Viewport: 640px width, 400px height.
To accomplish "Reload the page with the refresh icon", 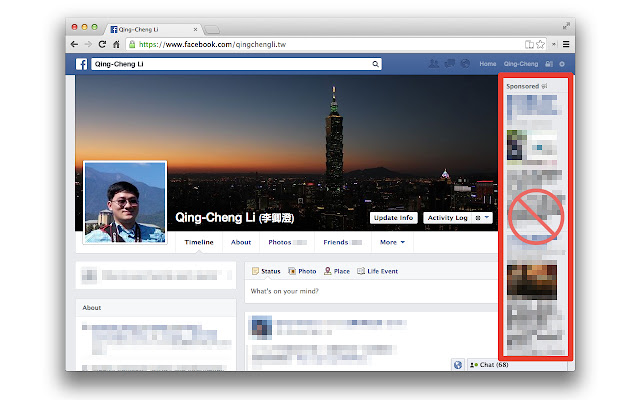I will point(102,44).
